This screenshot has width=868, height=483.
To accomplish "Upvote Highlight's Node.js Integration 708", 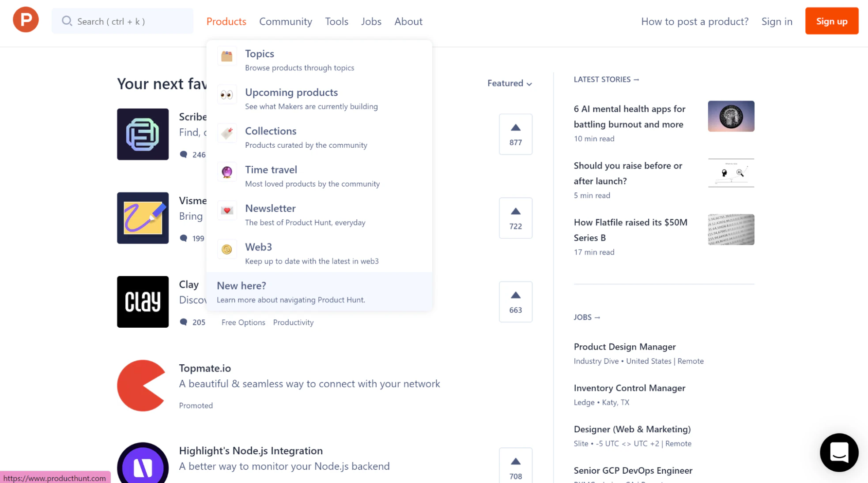I will [x=515, y=466].
